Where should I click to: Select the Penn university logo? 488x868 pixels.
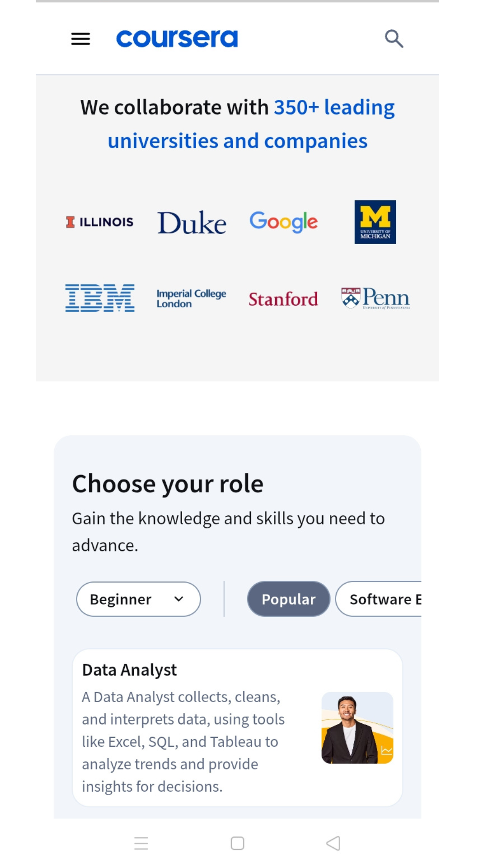(x=375, y=298)
